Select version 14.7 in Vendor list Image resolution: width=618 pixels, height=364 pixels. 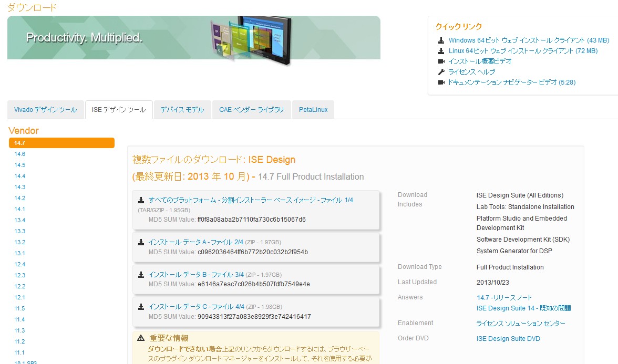(x=62, y=143)
